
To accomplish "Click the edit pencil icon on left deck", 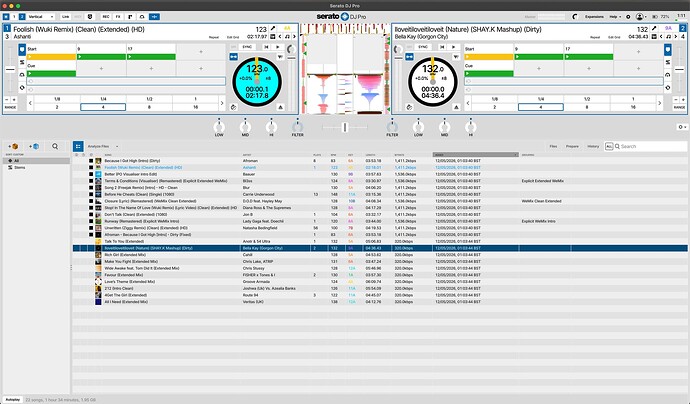I will 273,29.
